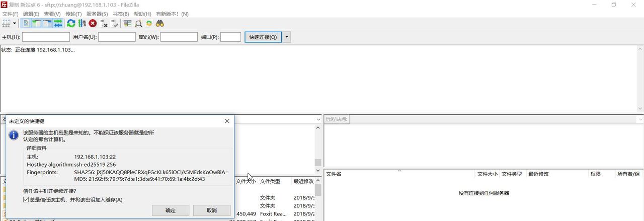The height and width of the screenshot is (221, 644).
Task: Open the 书签(B) menu
Action: pos(120,14)
